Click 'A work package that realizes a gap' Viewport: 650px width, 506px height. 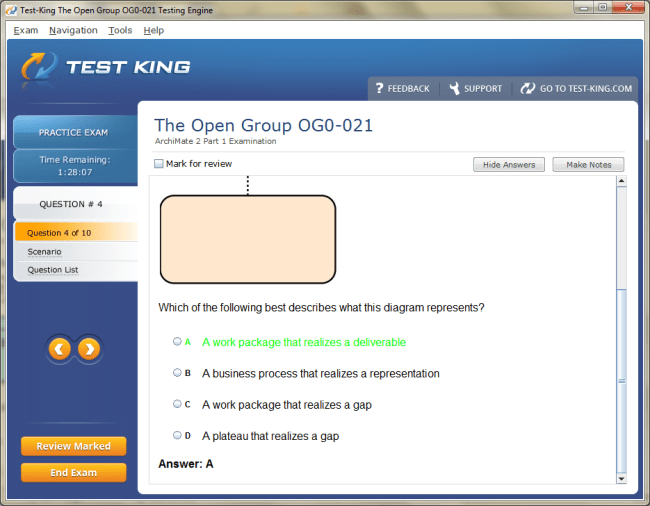coord(287,405)
